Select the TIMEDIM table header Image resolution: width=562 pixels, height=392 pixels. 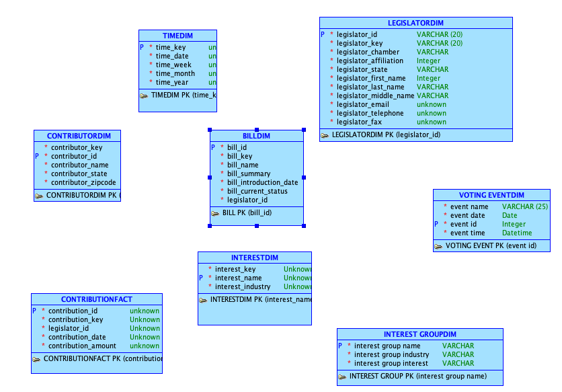click(177, 36)
